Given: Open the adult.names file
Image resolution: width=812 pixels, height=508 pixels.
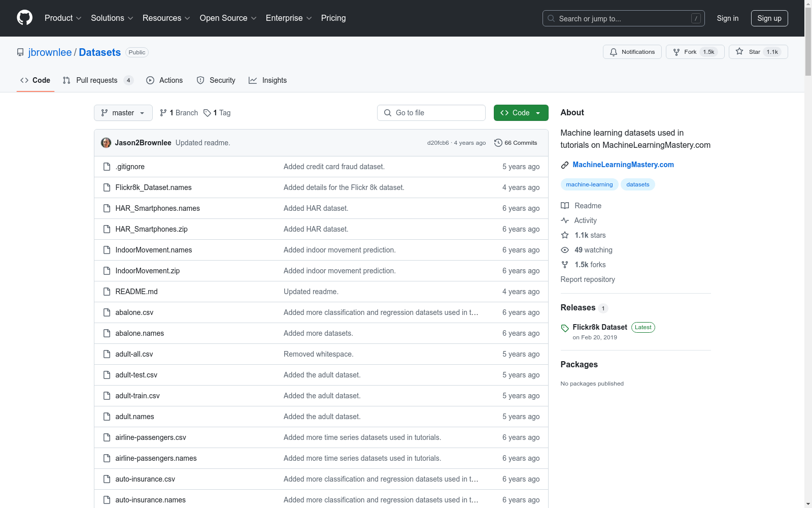Looking at the screenshot, I should 134,417.
